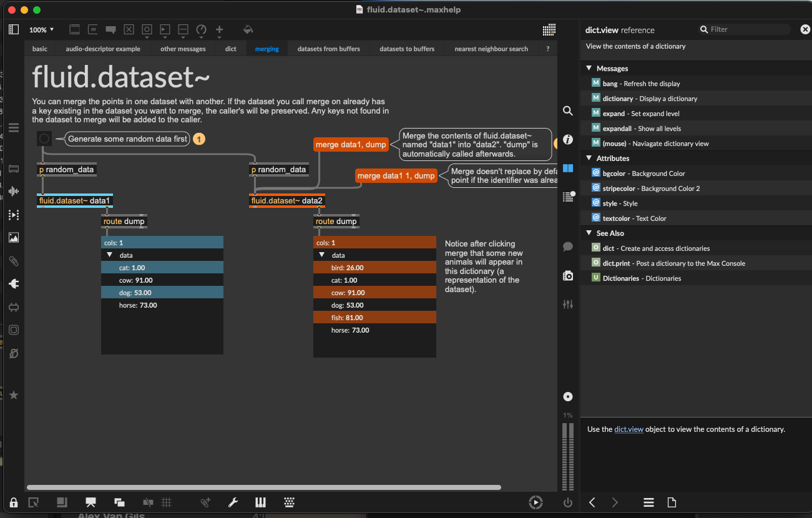
Task: Open the reference page document icon
Action: [672, 502]
